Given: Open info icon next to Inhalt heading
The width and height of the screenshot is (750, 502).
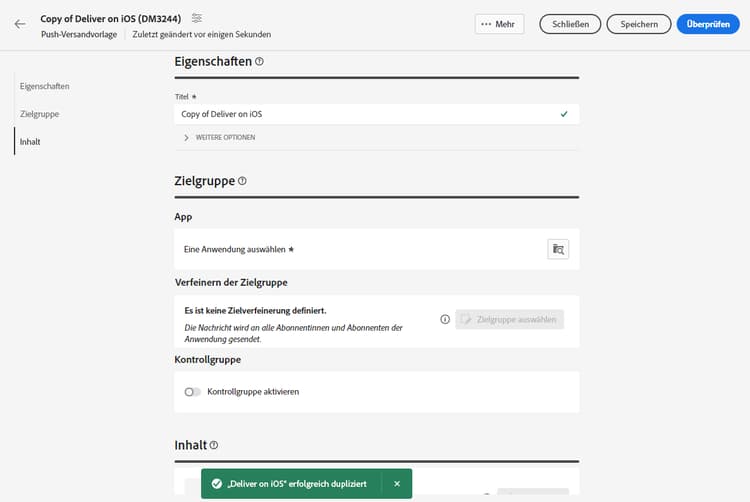Looking at the screenshot, I should (x=214, y=445).
